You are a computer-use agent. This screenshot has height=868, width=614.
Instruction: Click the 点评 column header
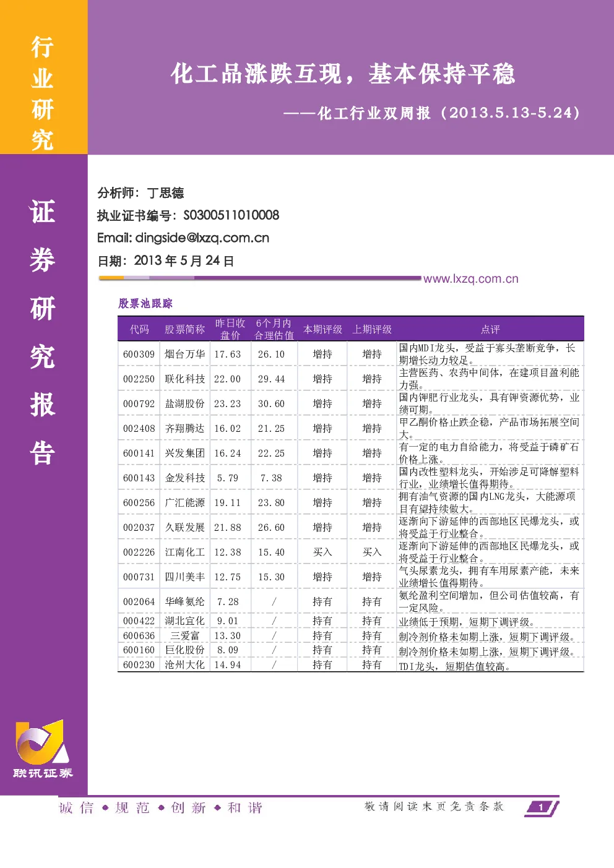[490, 329]
